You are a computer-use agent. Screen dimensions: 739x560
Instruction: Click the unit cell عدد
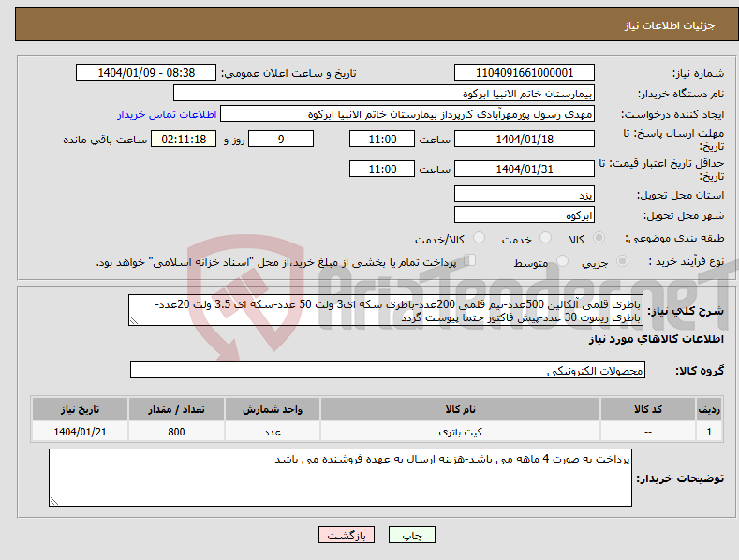tap(273, 432)
